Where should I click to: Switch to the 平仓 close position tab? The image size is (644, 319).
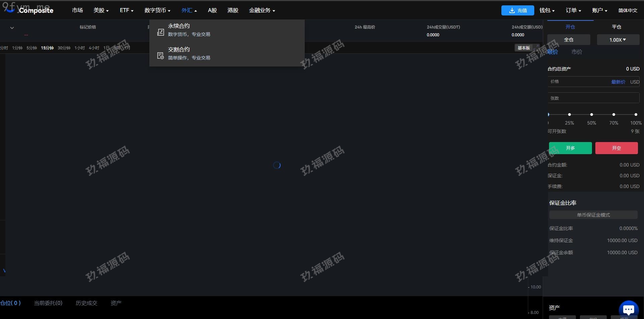pyautogui.click(x=616, y=27)
